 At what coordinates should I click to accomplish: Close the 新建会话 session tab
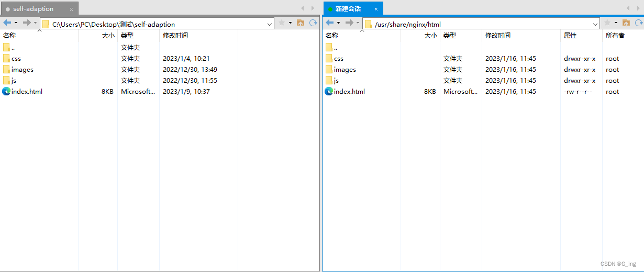coord(376,9)
